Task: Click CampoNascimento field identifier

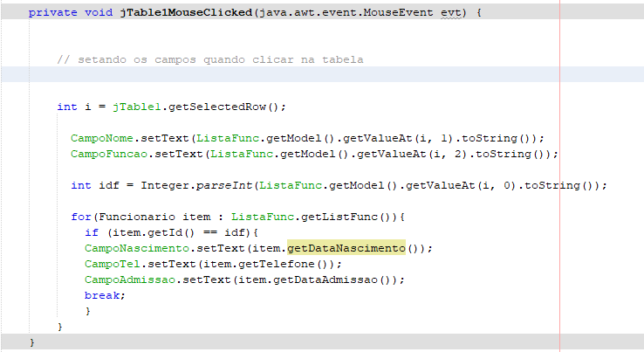Action: [x=137, y=248]
